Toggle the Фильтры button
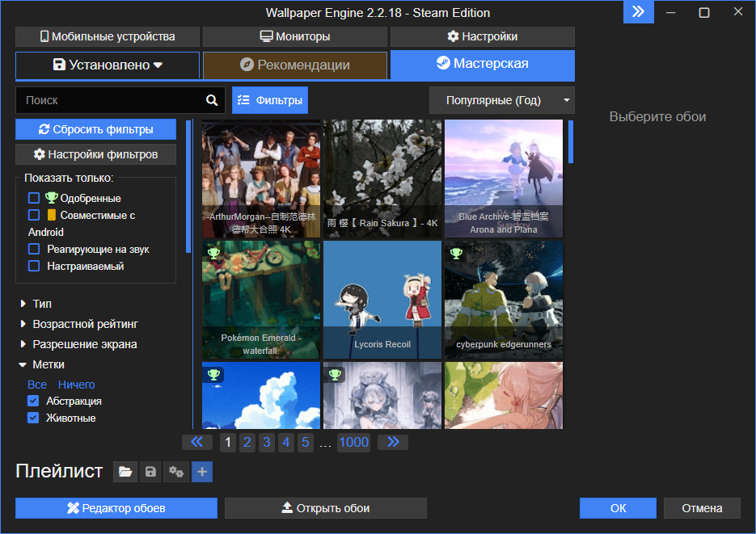This screenshot has width=756, height=534. tap(270, 100)
